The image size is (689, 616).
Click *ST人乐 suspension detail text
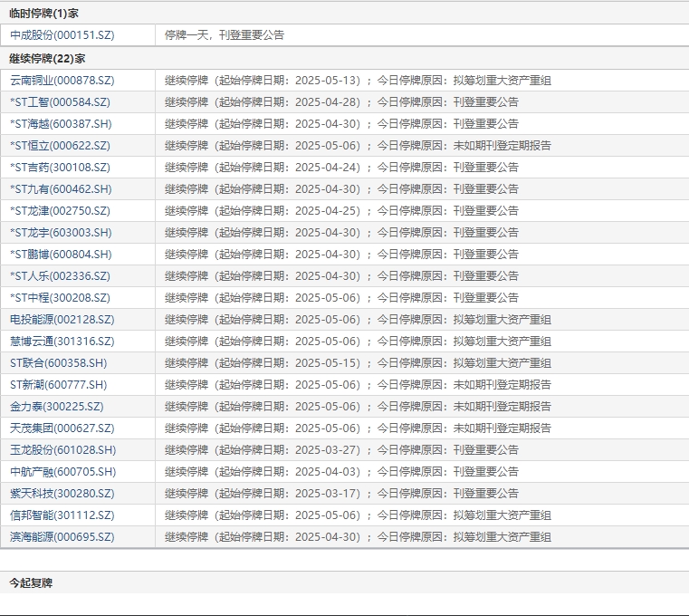coord(342,276)
